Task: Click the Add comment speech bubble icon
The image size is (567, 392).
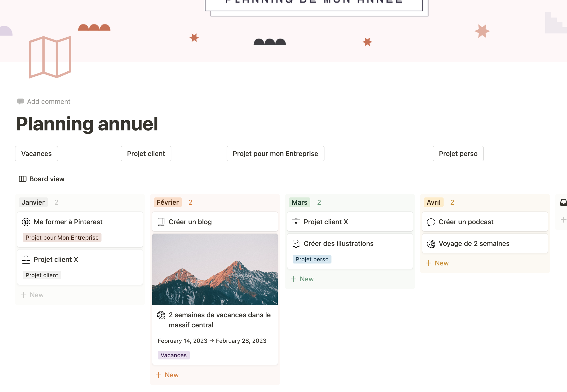Action: pos(20,101)
